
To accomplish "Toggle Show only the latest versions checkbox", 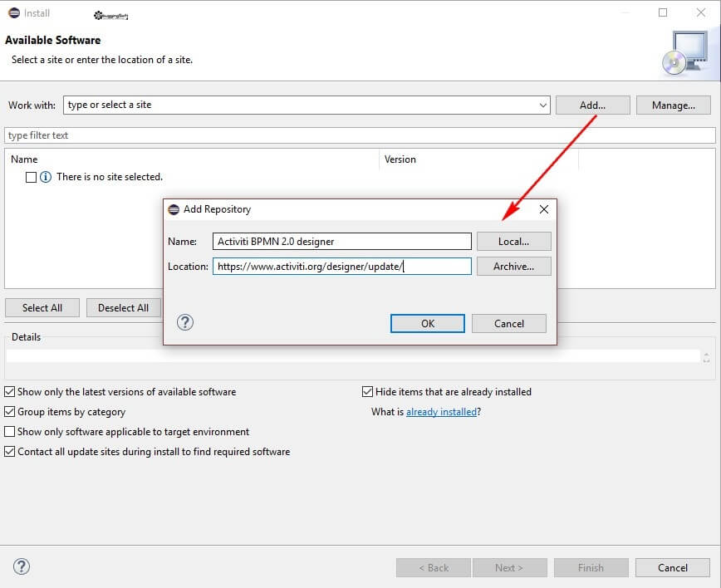I will tap(10, 392).
